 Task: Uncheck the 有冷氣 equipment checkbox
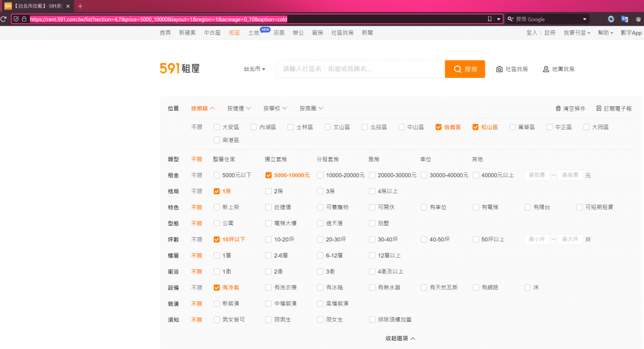(x=217, y=288)
